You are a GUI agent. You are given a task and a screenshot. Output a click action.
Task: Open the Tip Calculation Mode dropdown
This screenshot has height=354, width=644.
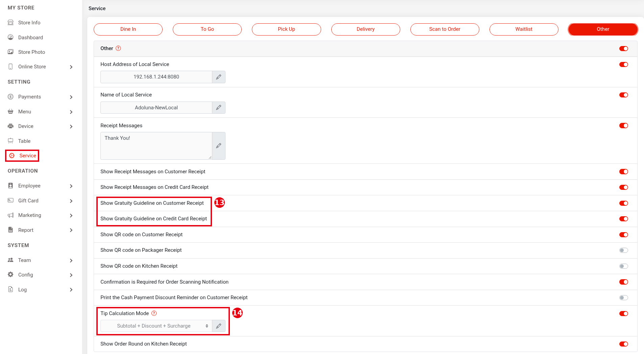[x=156, y=326]
